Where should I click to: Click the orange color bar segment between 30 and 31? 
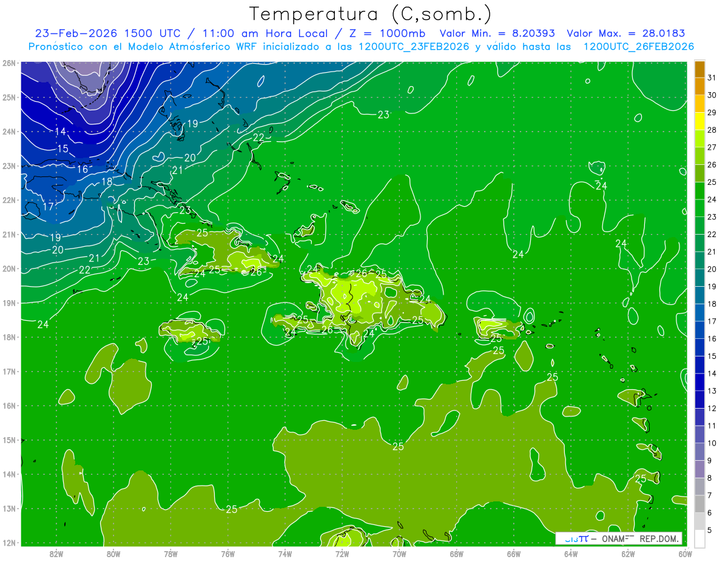pyautogui.click(x=700, y=86)
